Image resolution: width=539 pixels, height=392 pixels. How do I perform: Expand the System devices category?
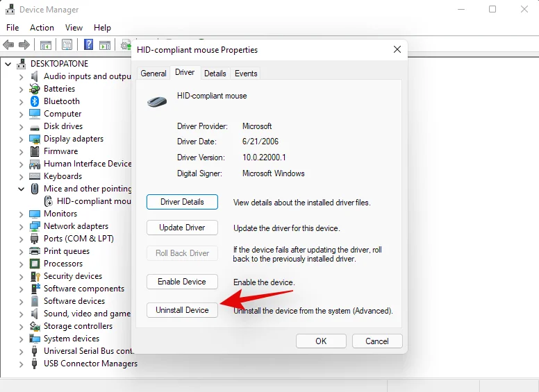coord(21,339)
